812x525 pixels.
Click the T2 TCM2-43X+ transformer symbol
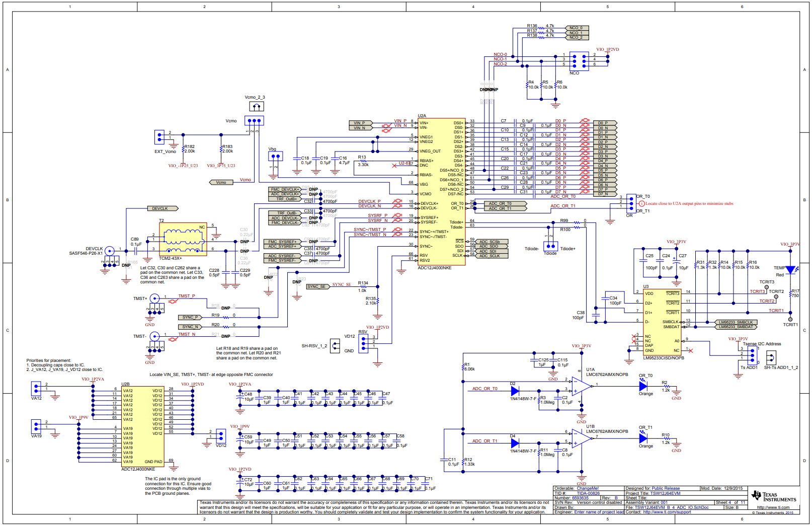point(183,239)
